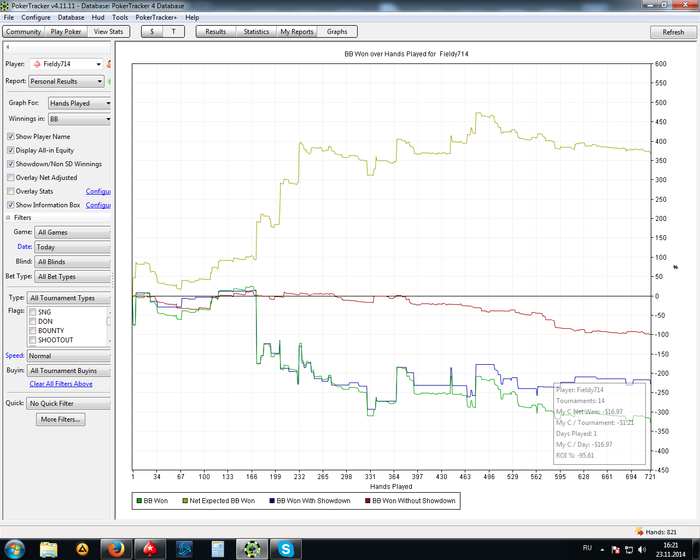The height and width of the screenshot is (560, 700).
Task: Open the Report dropdown Personal Results
Action: pyautogui.click(x=66, y=81)
